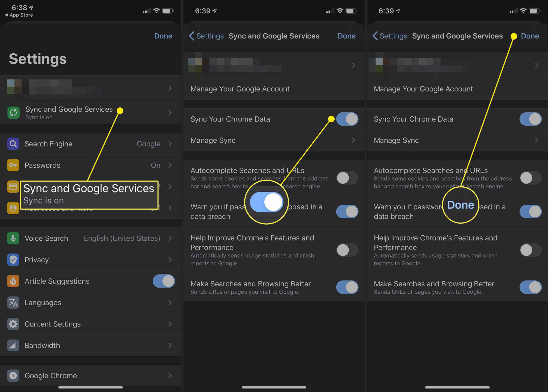
Task: Open Privacy settings label
Action: click(x=37, y=260)
